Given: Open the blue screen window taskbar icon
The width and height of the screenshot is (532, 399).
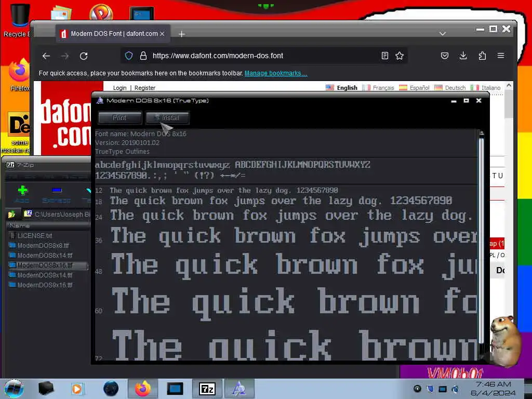Looking at the screenshot, I should [175, 389].
